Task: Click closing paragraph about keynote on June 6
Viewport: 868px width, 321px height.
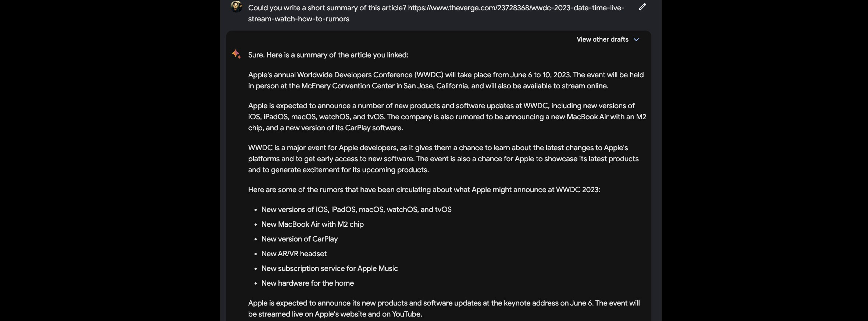Action: pyautogui.click(x=444, y=308)
